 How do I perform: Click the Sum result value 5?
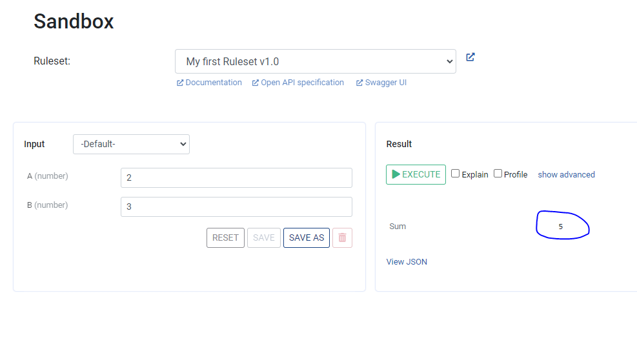click(561, 227)
